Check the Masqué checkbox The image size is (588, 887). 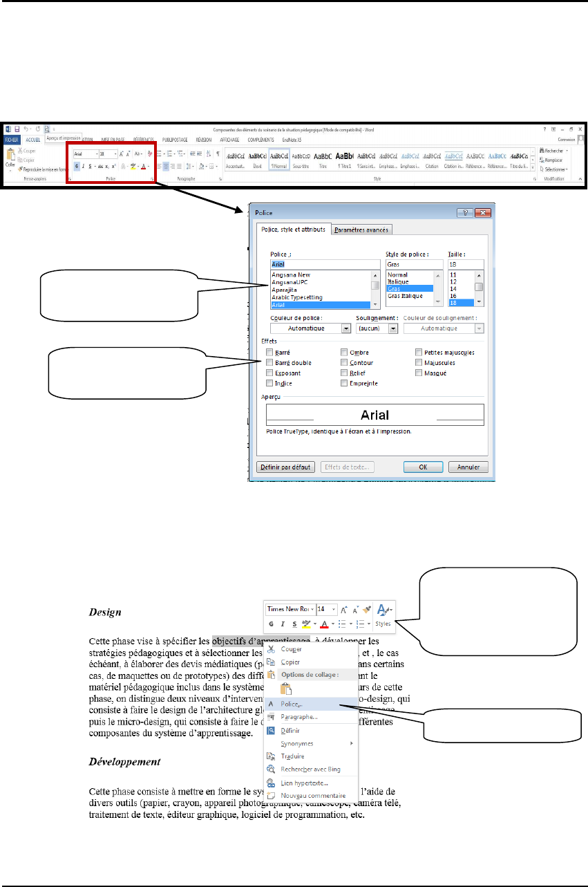click(x=419, y=373)
